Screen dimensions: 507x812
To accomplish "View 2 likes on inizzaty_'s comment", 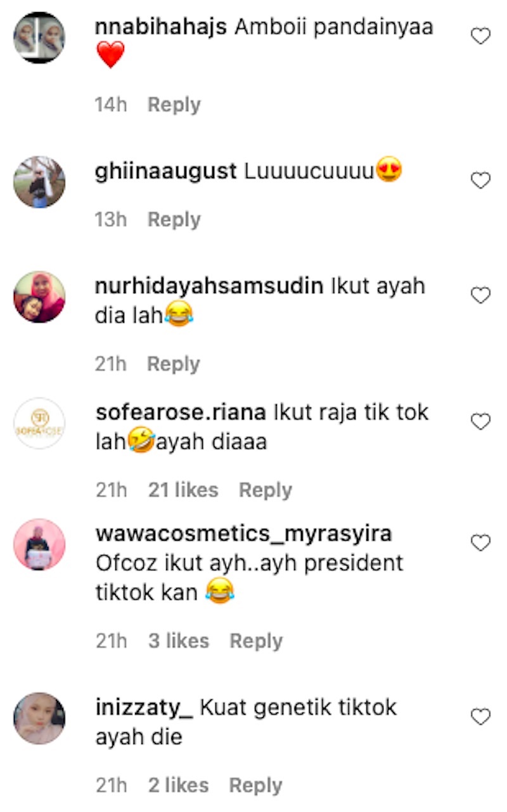I will click(179, 785).
